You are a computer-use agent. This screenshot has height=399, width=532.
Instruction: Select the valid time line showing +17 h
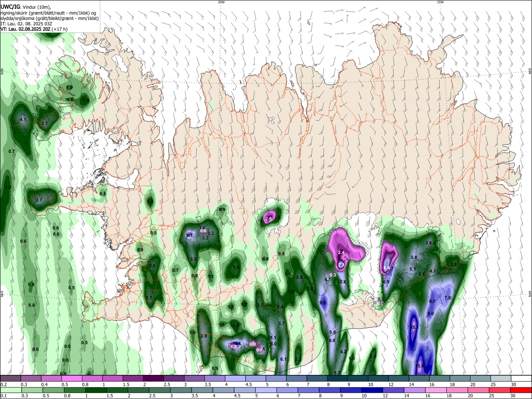tap(34, 29)
